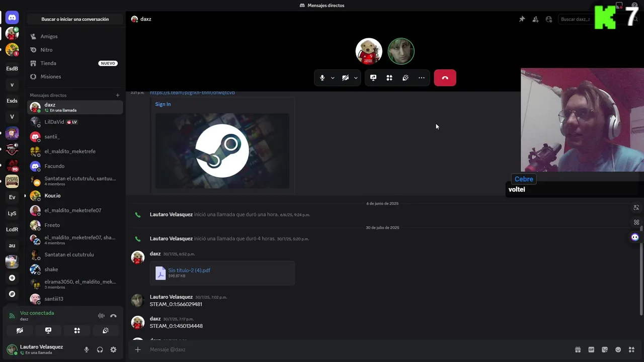The image size is (644, 362).
Task: Launch activity from voice panel
Action: tap(77, 330)
